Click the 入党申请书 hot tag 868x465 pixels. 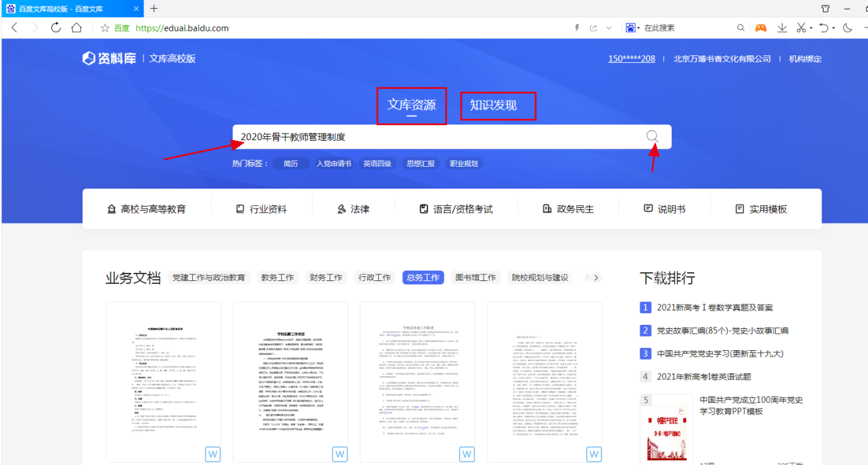(x=333, y=163)
